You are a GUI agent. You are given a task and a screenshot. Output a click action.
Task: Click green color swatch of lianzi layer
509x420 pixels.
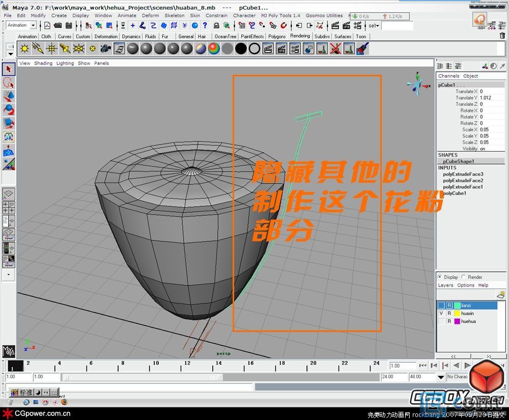457,305
